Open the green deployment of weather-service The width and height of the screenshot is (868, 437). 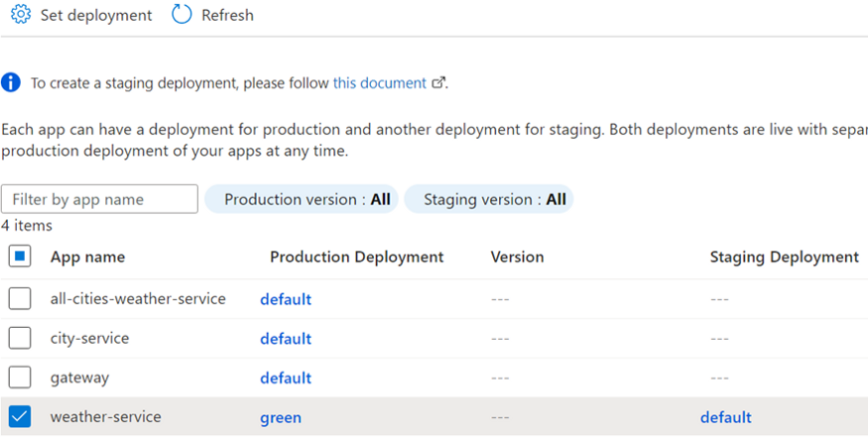coord(281,418)
